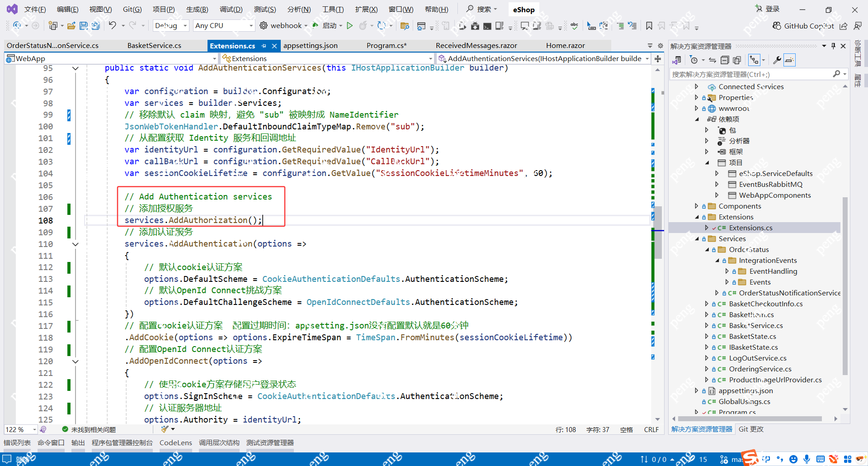The height and width of the screenshot is (466, 868).
Task: Toggle auto-hide pin on Solution Explorer panel
Action: (x=833, y=46)
